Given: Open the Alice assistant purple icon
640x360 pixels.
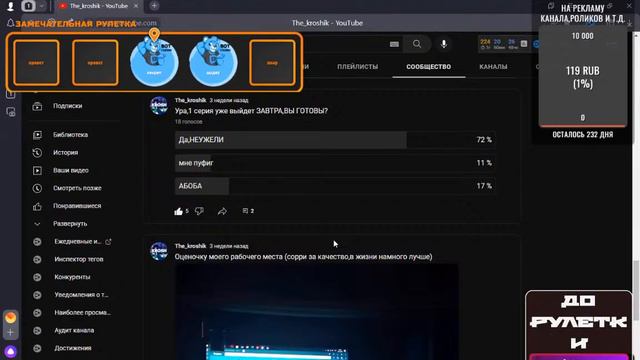Looking at the screenshot, I should 11,351.
